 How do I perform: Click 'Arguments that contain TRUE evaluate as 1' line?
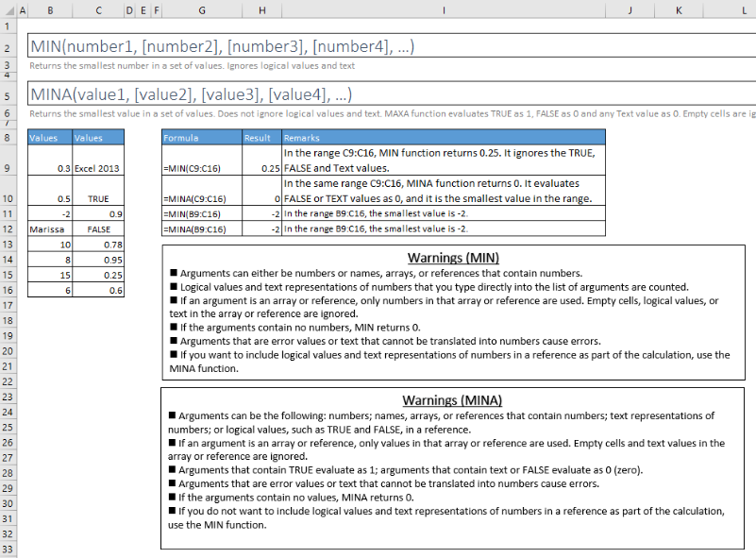(x=406, y=470)
